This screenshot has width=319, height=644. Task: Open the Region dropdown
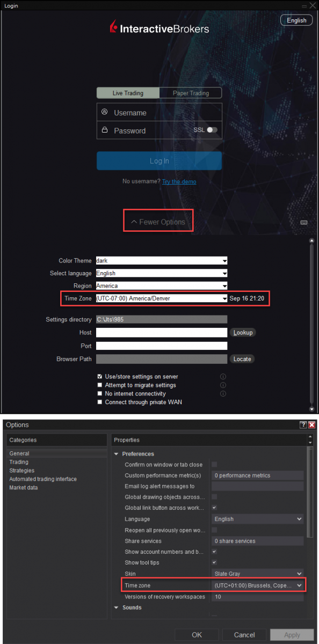tap(162, 286)
